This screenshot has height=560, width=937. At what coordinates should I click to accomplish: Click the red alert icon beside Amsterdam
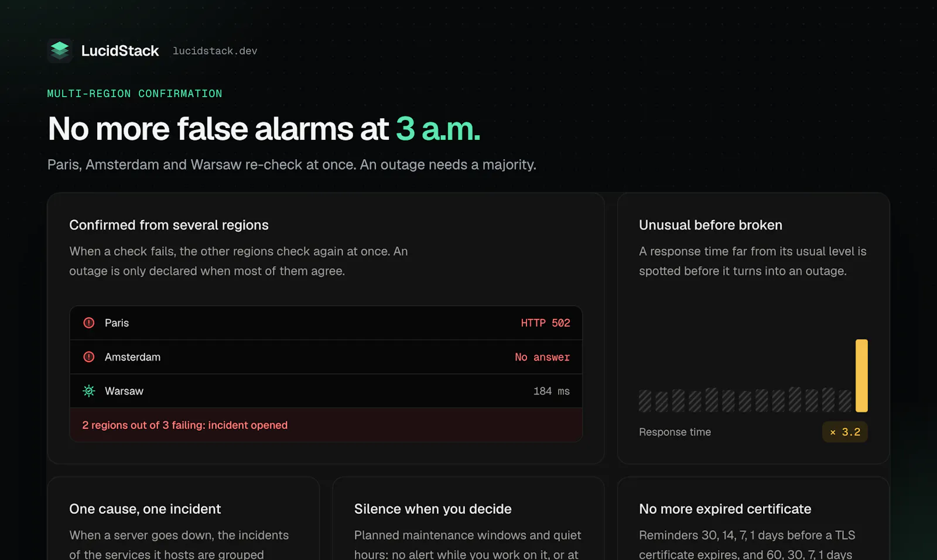pos(89,357)
